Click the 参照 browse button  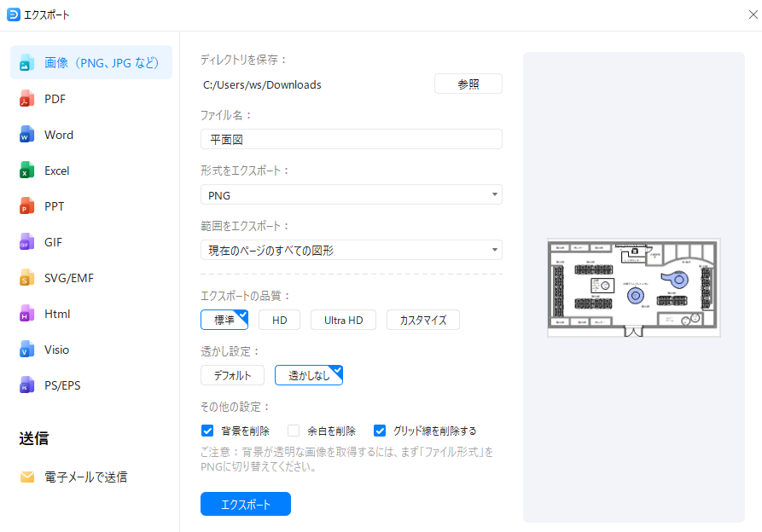[x=468, y=84]
